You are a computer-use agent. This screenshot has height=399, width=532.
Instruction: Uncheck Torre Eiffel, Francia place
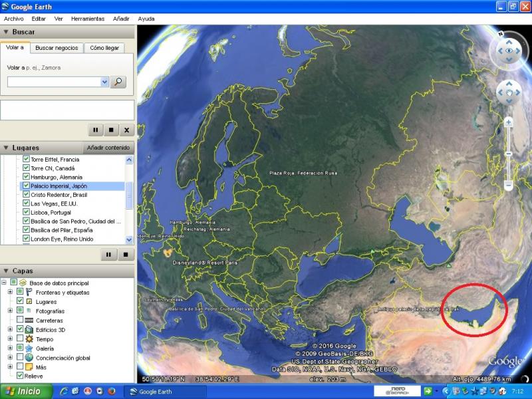[26, 159]
